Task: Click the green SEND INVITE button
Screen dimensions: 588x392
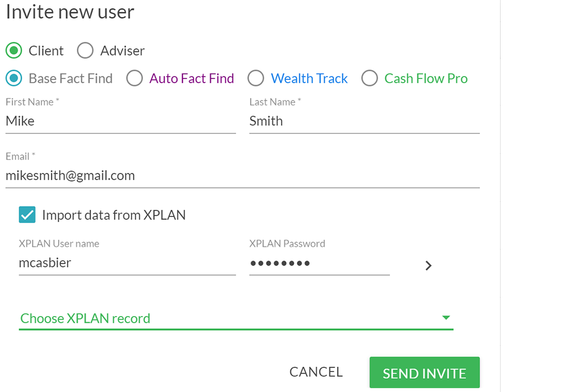Action: coord(424,373)
